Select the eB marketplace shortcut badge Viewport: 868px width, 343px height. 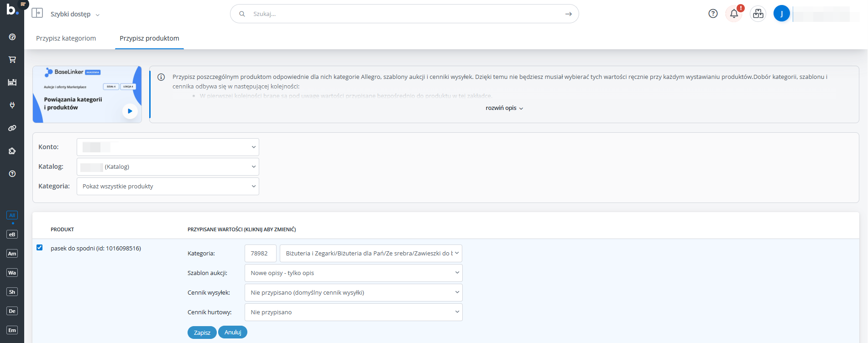coord(12,234)
